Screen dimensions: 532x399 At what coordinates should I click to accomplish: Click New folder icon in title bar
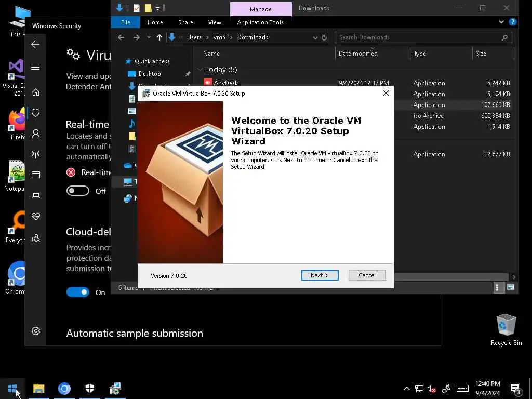148,8
